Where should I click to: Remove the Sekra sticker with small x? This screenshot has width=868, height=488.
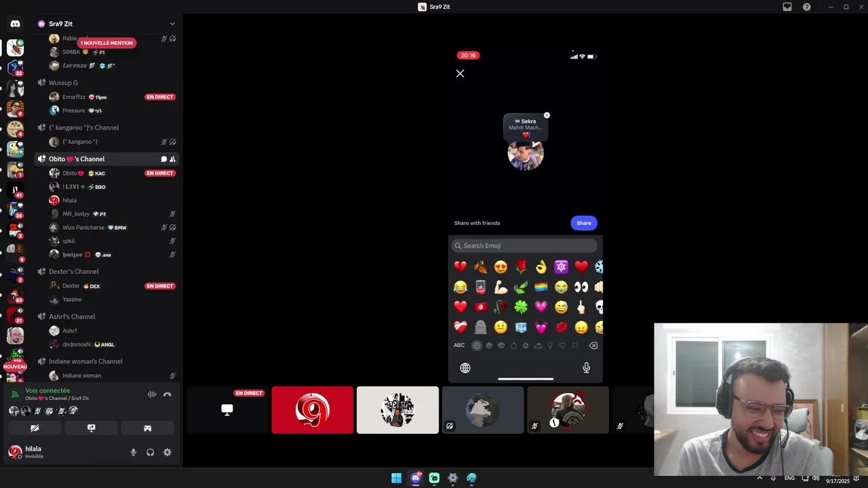tap(547, 115)
